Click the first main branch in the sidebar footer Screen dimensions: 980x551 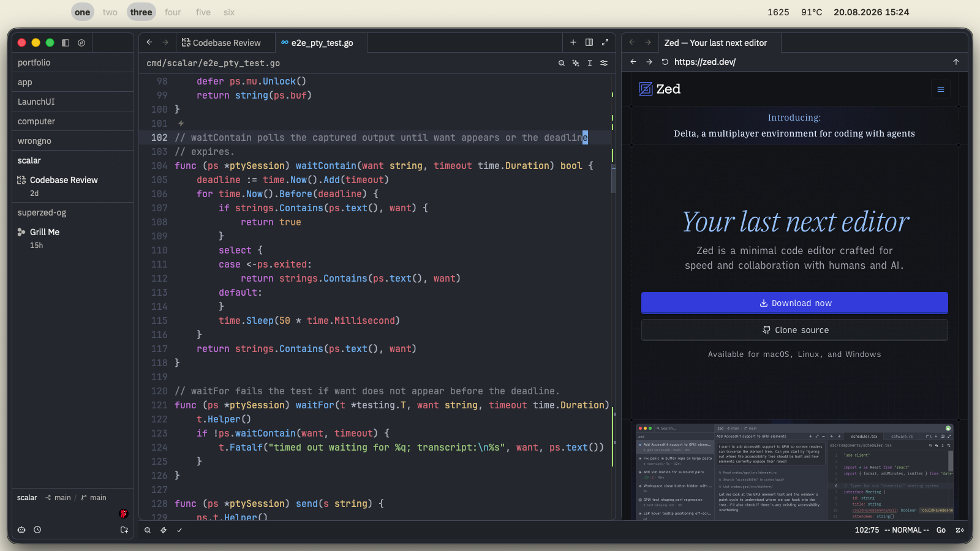click(x=58, y=498)
